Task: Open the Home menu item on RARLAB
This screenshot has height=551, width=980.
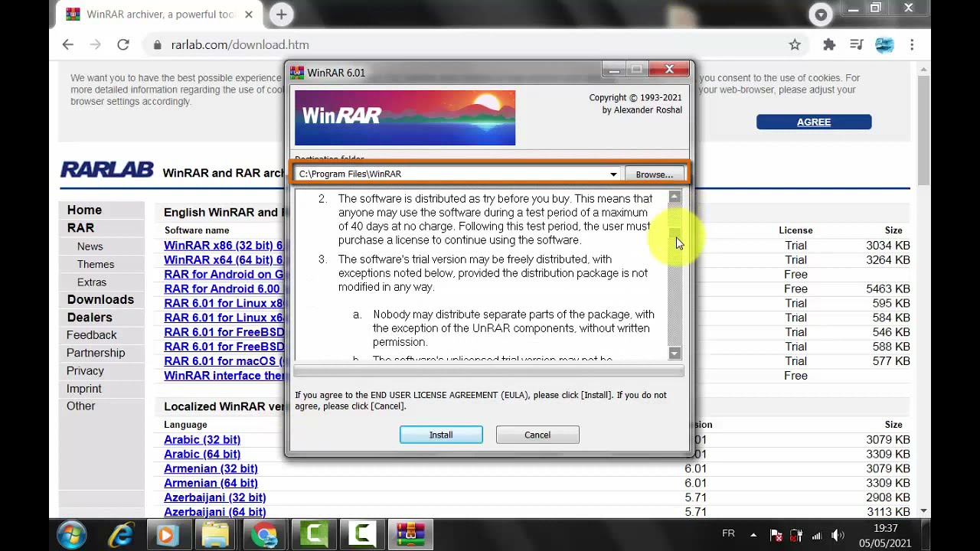Action: coord(84,210)
